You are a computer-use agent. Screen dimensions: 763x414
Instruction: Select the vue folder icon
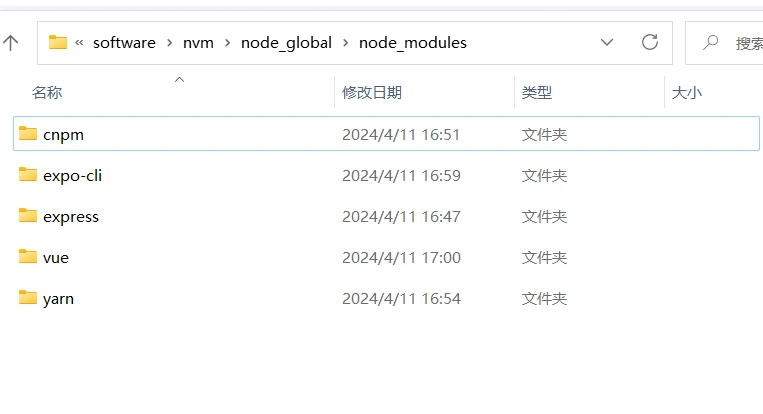28,256
